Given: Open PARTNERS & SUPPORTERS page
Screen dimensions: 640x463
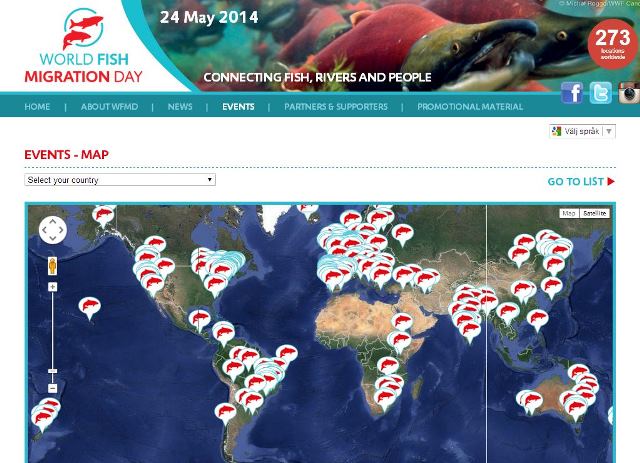Looking at the screenshot, I should point(336,107).
